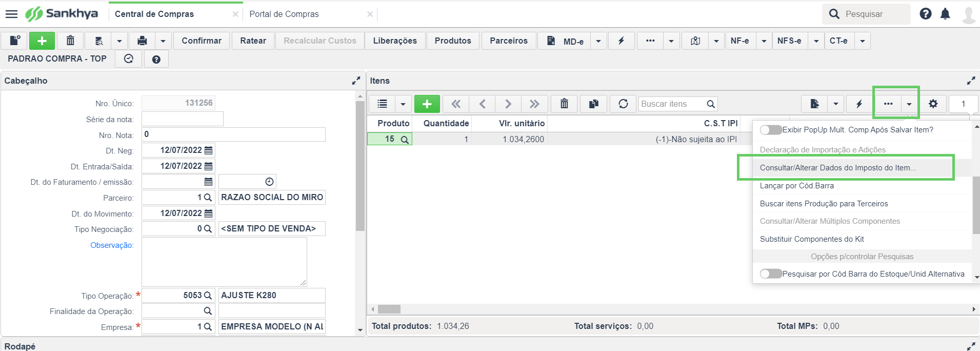Click the export document icon in Itens toolbar
The height and width of the screenshot is (351, 980).
click(814, 104)
